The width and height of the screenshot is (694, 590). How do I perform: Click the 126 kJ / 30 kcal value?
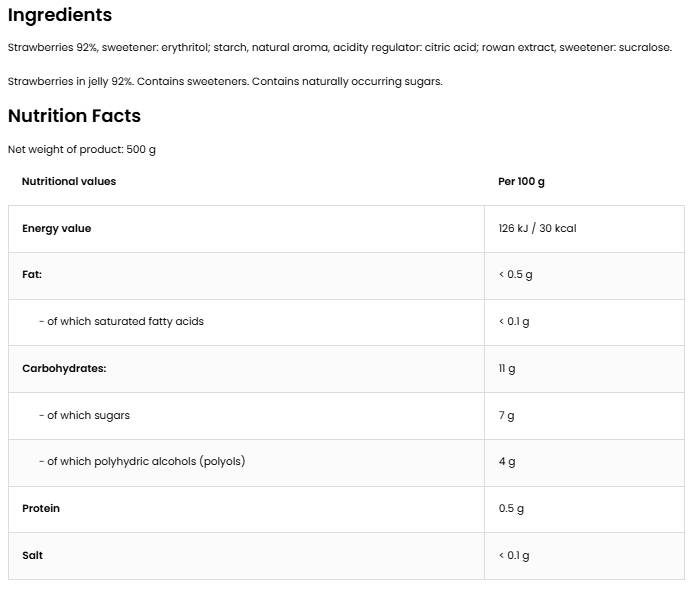tap(537, 228)
